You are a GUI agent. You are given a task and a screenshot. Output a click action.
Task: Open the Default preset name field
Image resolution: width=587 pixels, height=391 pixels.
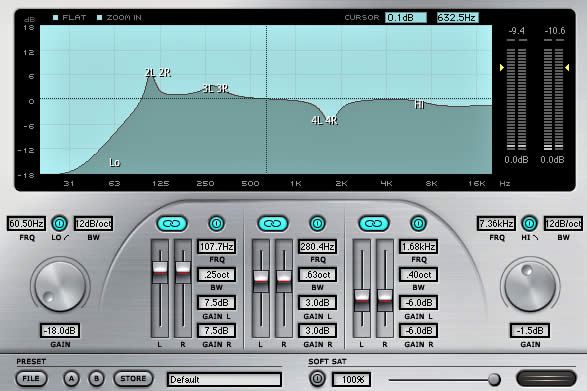click(x=224, y=379)
